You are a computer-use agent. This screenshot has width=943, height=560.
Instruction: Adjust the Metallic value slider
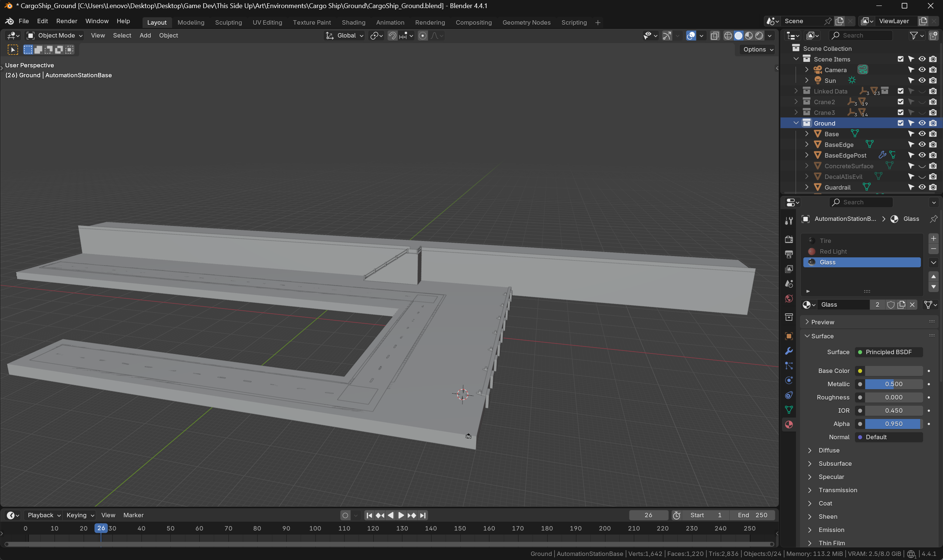[x=893, y=384]
